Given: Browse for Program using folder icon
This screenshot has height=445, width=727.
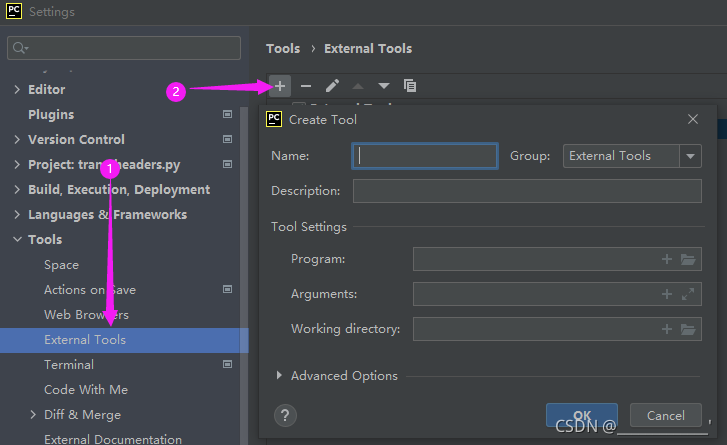Looking at the screenshot, I should [688, 260].
